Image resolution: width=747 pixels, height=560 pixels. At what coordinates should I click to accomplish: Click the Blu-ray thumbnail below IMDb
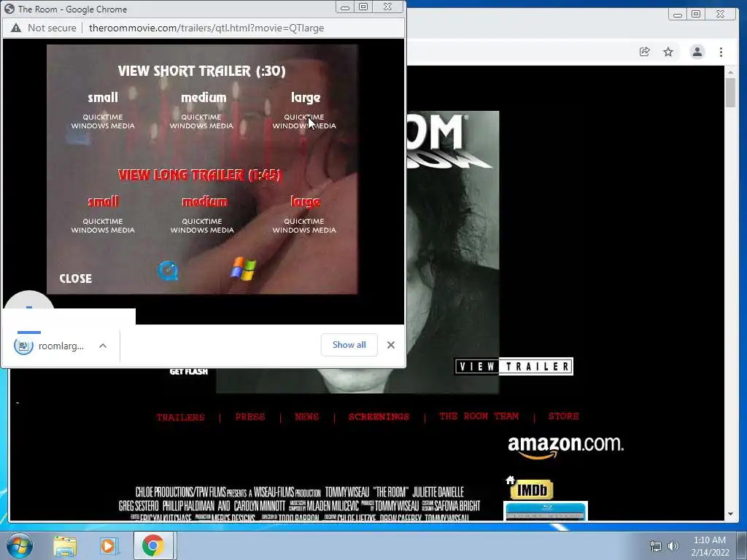[546, 510]
